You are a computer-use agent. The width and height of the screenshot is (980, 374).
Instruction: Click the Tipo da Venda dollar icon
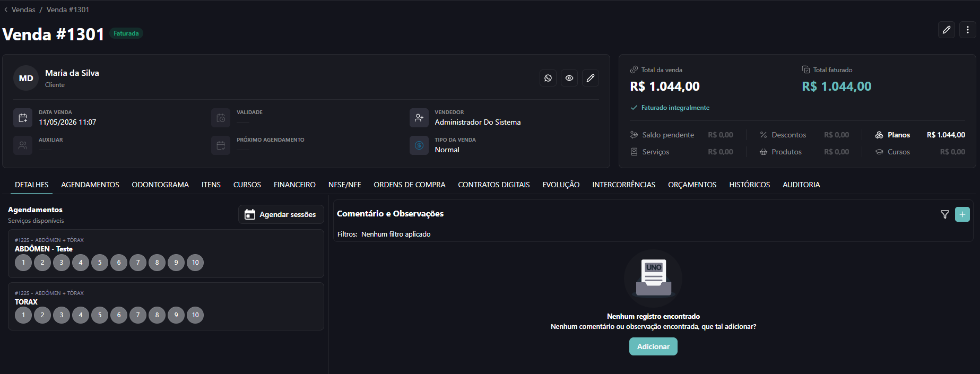[419, 145]
